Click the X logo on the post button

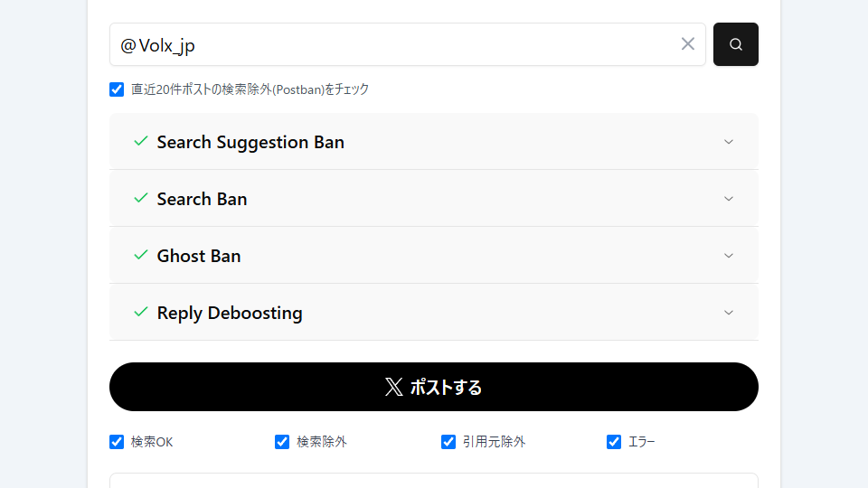click(x=393, y=387)
